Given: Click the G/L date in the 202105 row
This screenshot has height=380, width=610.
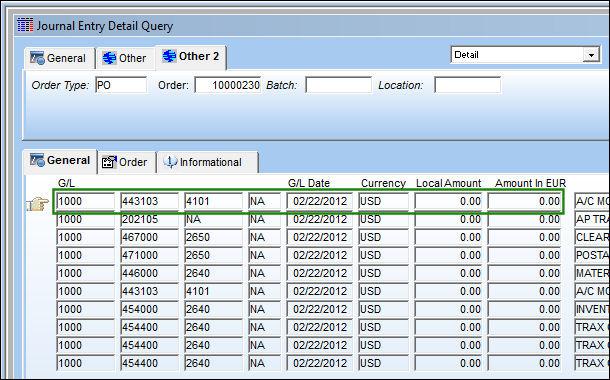Looking at the screenshot, I should coord(319,219).
